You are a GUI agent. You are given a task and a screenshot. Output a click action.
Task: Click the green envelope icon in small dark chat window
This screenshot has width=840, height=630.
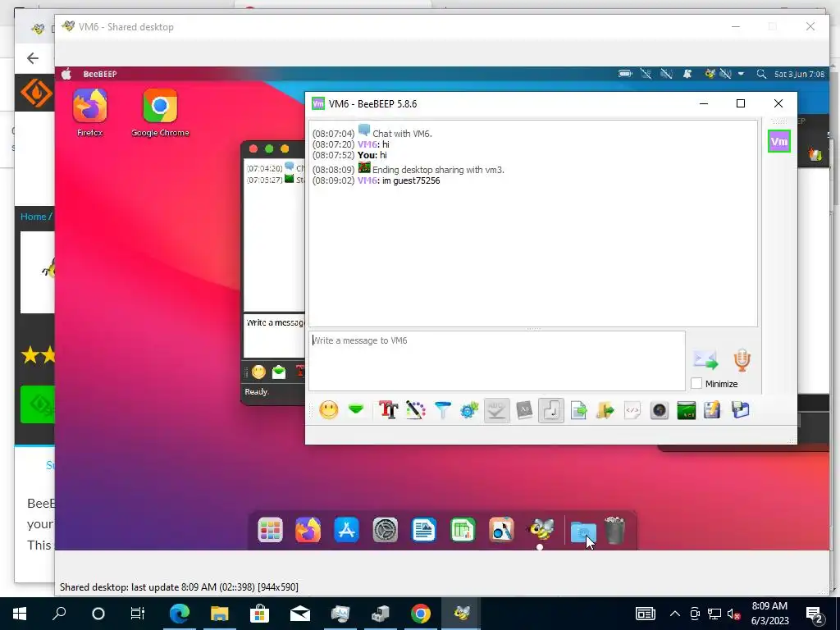(279, 372)
